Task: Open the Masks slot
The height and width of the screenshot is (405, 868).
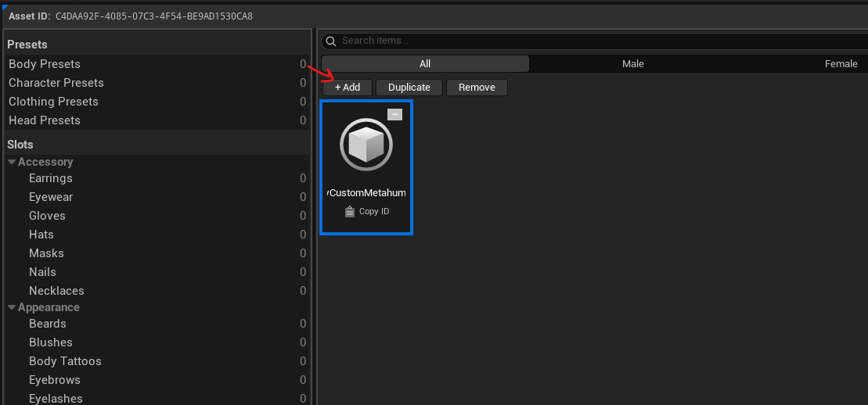Action: click(x=157, y=253)
